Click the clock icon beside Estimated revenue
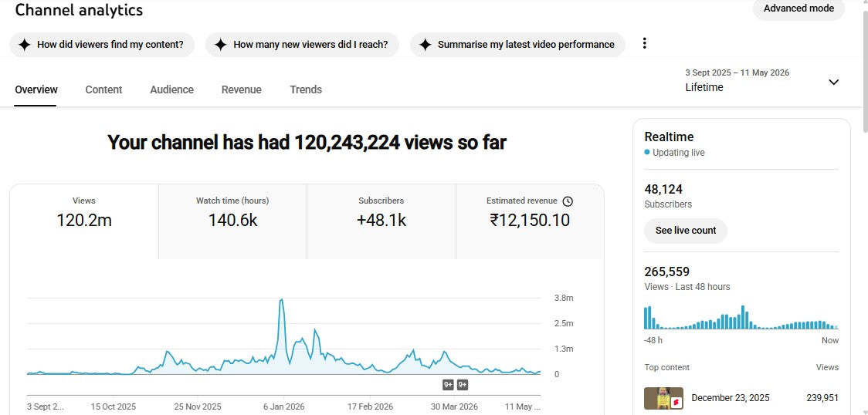Image resolution: width=868 pixels, height=415 pixels. coord(568,201)
